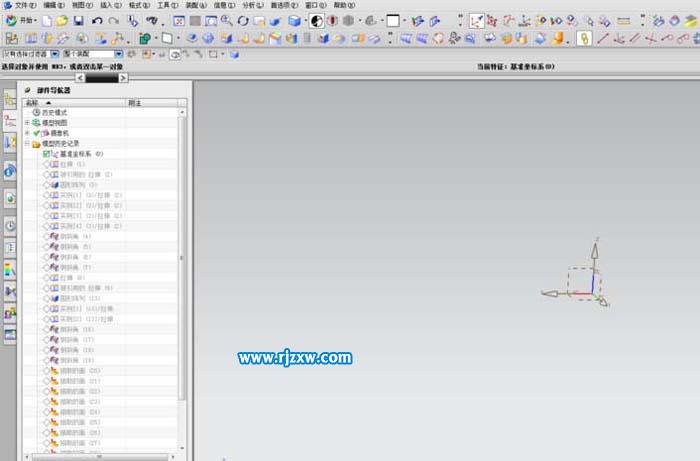700x461 pixels.
Task: Open the 整个装配 selection scope dropdown
Action: point(118,54)
